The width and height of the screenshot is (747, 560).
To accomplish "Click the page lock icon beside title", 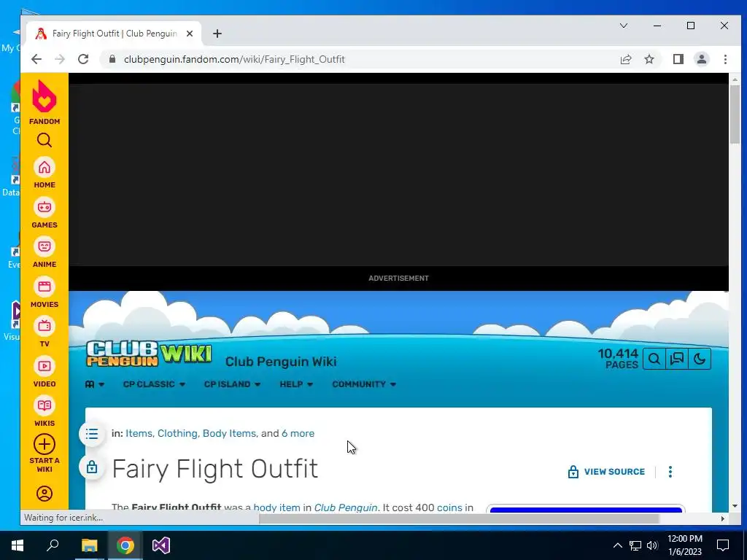I will tap(92, 467).
